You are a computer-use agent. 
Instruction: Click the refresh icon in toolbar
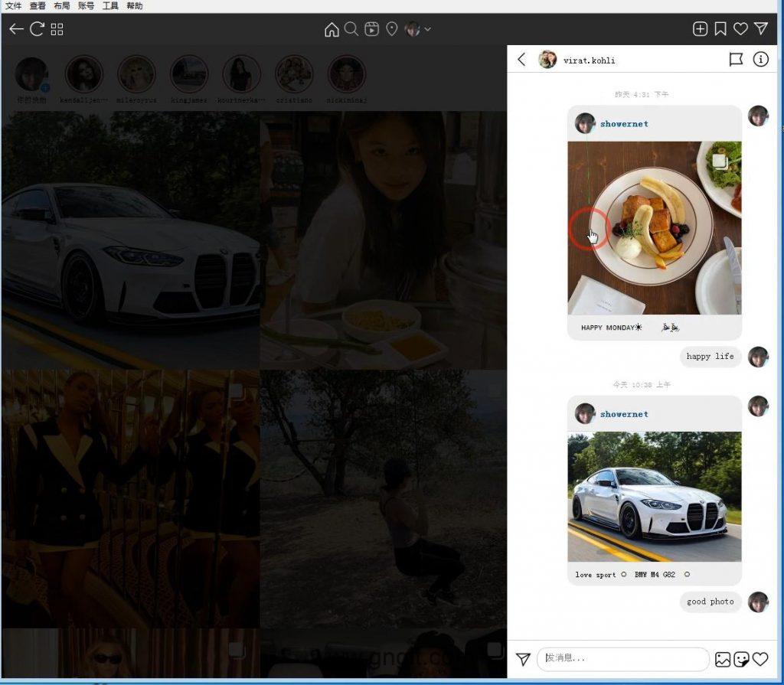click(37, 29)
